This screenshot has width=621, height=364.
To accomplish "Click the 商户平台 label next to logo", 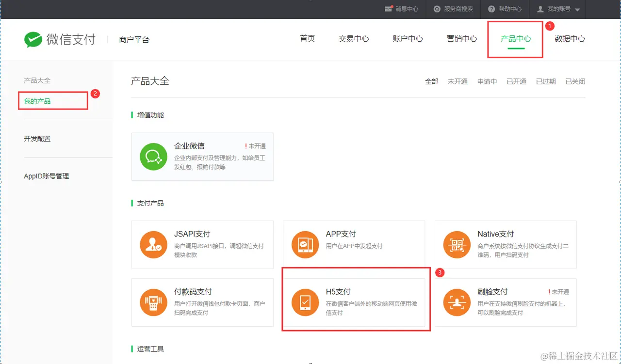I will 134,40.
